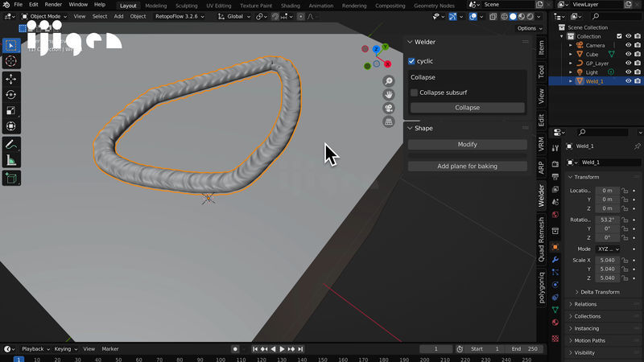Screen dimensions: 644x362
Task: Select the Select Box tool
Action: coord(11,45)
